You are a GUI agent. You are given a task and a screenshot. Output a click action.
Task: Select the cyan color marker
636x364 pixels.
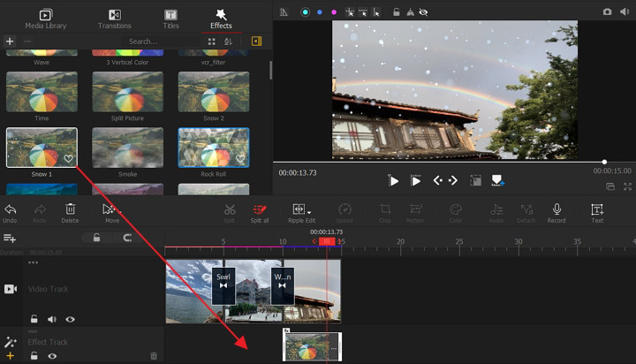click(306, 12)
